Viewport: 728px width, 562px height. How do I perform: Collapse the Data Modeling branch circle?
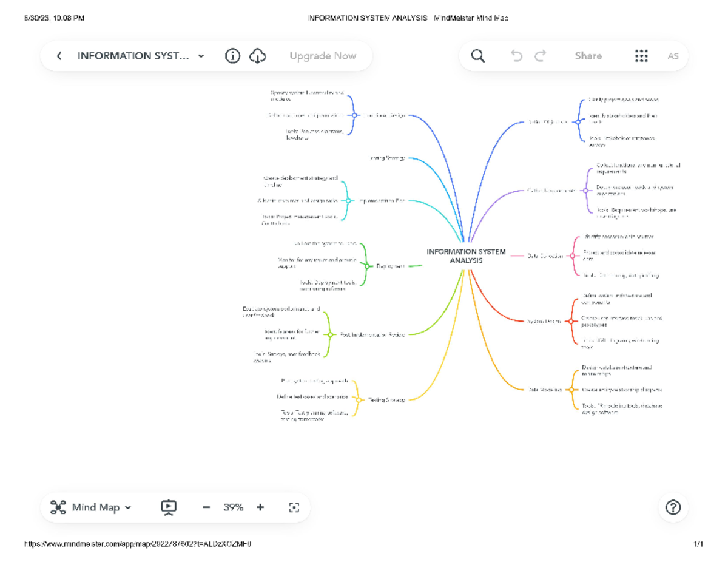[x=571, y=390]
